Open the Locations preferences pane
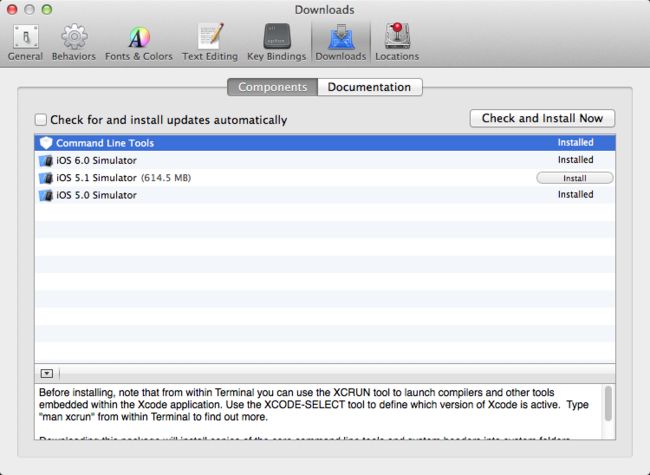The image size is (650, 475). pos(397,42)
